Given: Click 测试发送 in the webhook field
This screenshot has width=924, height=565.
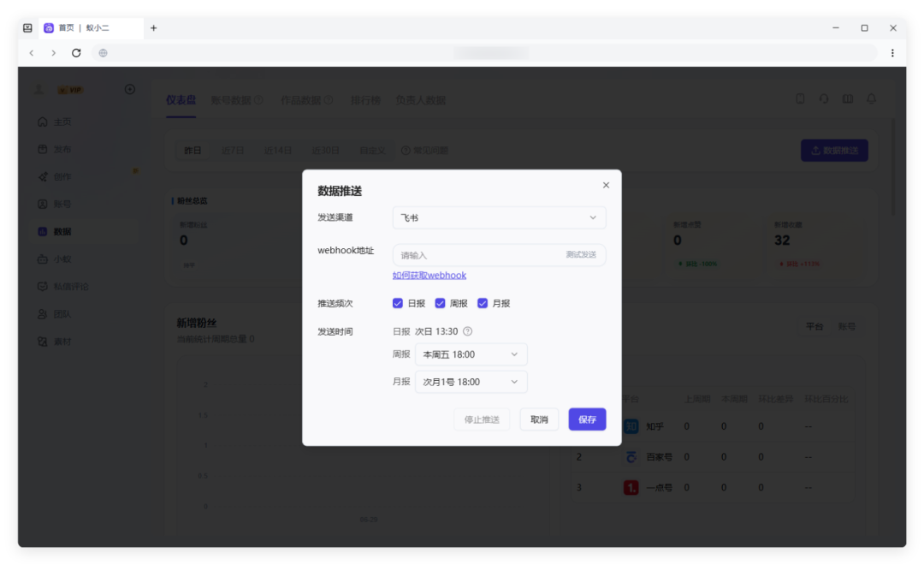Looking at the screenshot, I should (581, 255).
